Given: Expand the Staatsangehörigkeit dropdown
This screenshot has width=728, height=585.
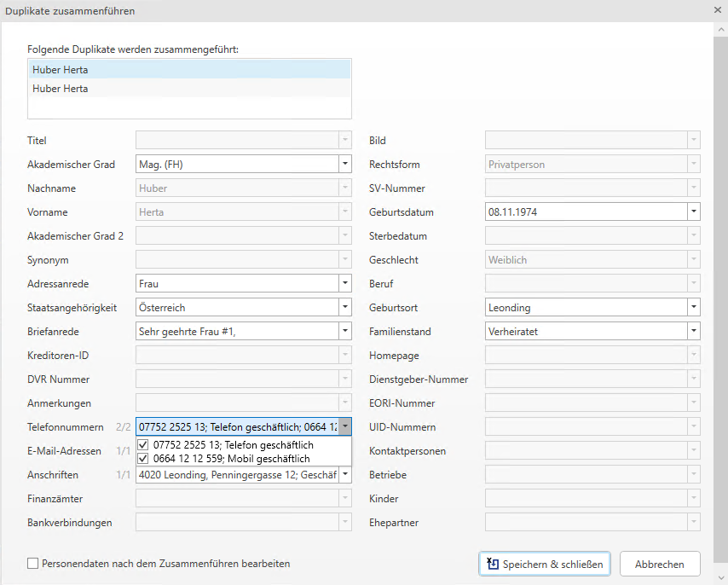Looking at the screenshot, I should pyautogui.click(x=344, y=308).
